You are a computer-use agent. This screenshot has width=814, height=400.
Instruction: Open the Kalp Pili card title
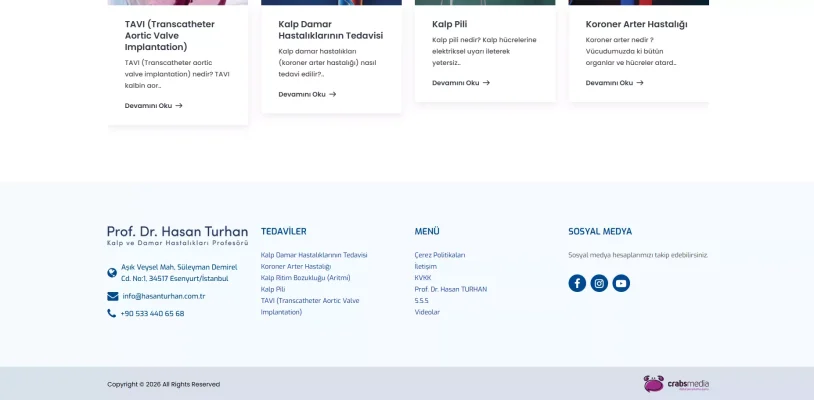[x=449, y=24]
